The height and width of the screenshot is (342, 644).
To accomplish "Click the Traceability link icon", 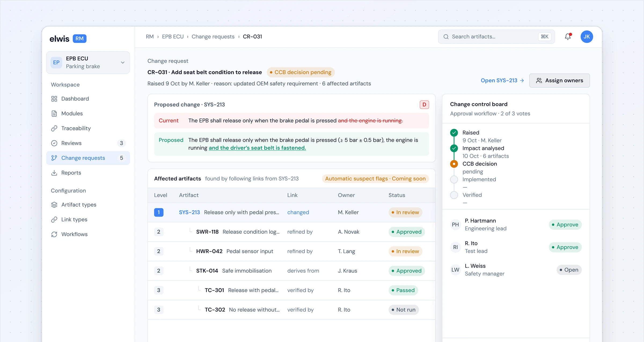I will pyautogui.click(x=54, y=128).
